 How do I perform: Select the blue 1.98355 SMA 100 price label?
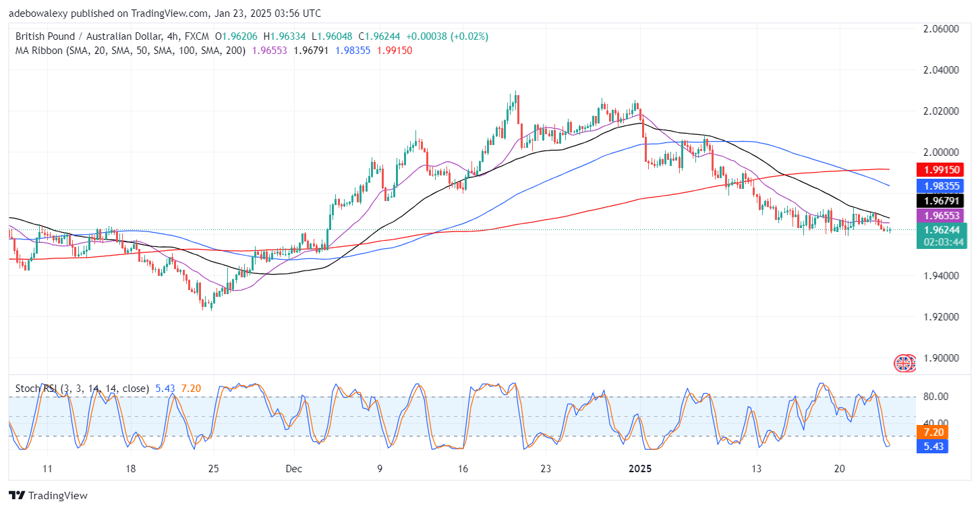point(941,185)
